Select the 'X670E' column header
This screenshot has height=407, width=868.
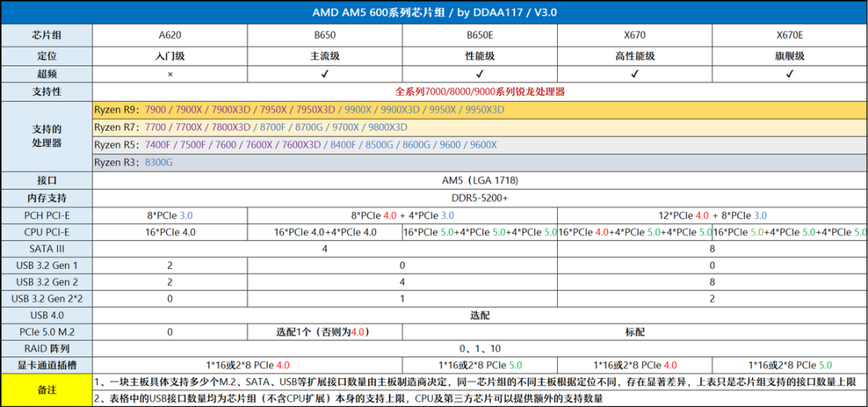790,35
